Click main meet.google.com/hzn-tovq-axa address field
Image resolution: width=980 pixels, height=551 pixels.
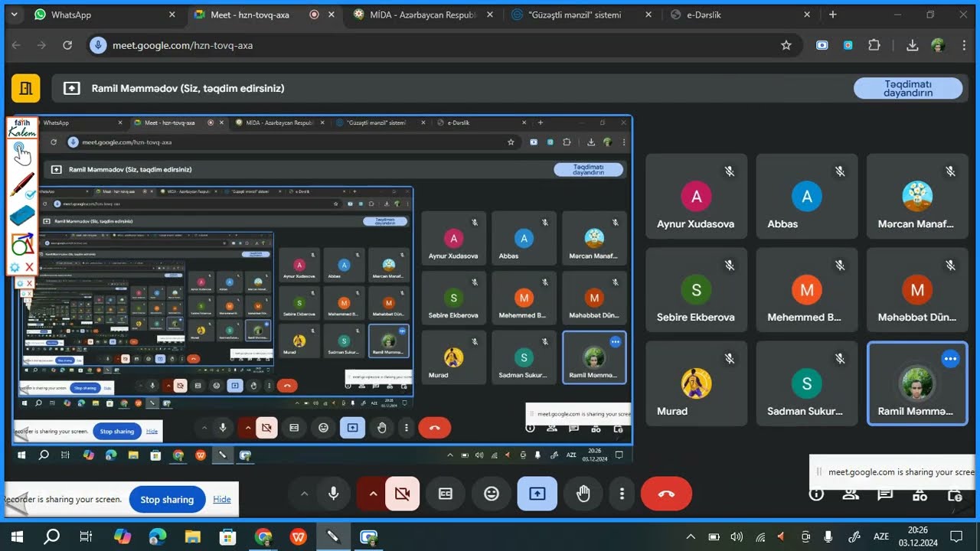click(x=443, y=45)
